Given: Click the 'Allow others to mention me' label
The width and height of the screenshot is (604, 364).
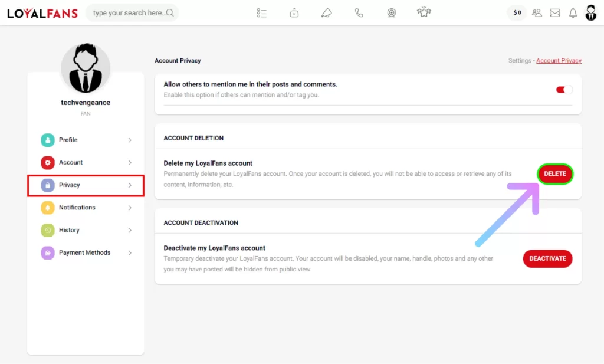Looking at the screenshot, I should (250, 84).
